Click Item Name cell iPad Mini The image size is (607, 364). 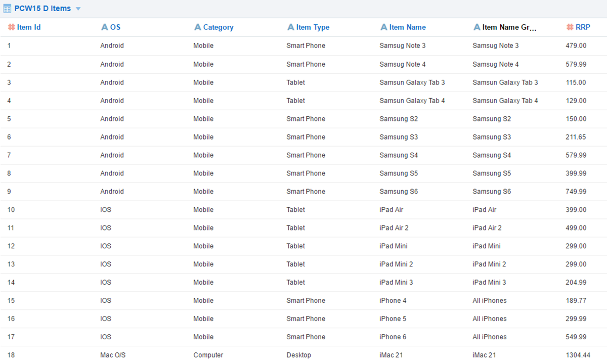click(394, 246)
